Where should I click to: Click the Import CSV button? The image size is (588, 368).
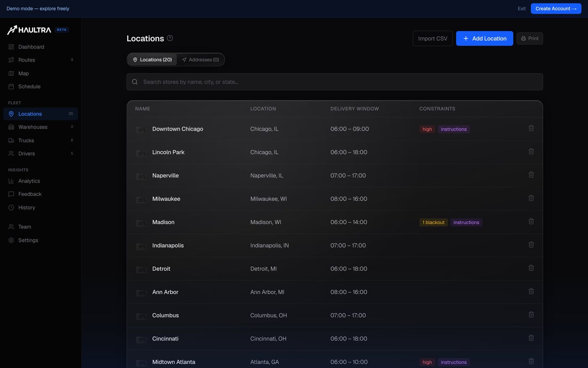(x=433, y=38)
